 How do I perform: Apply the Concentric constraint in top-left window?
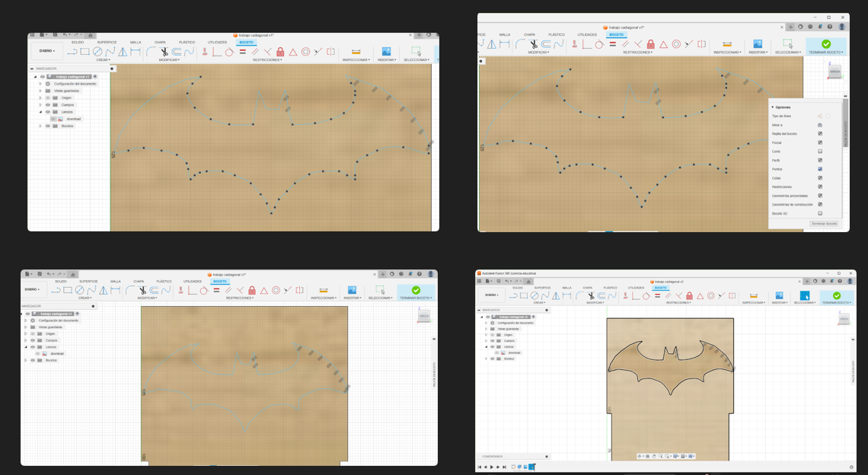point(305,52)
